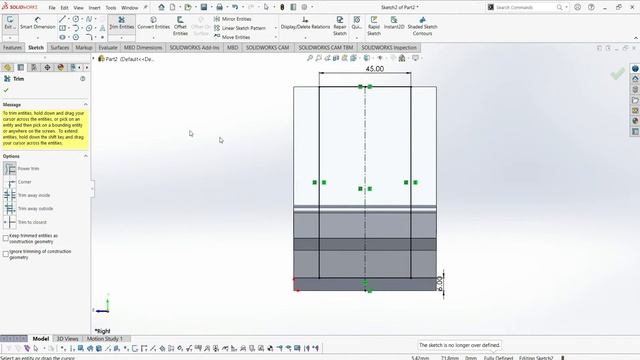The image size is (640, 360).
Task: Switch to the SOLIDWORKS CAM tab
Action: coord(267,48)
